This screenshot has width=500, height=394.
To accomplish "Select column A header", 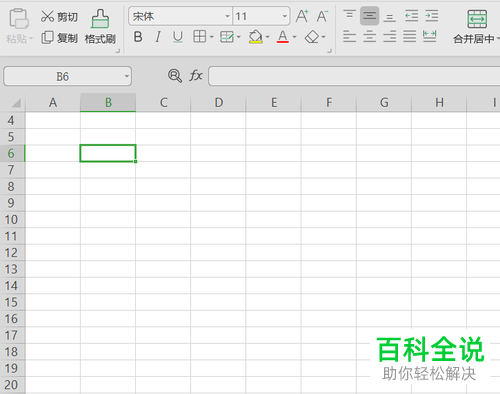I will (53, 103).
